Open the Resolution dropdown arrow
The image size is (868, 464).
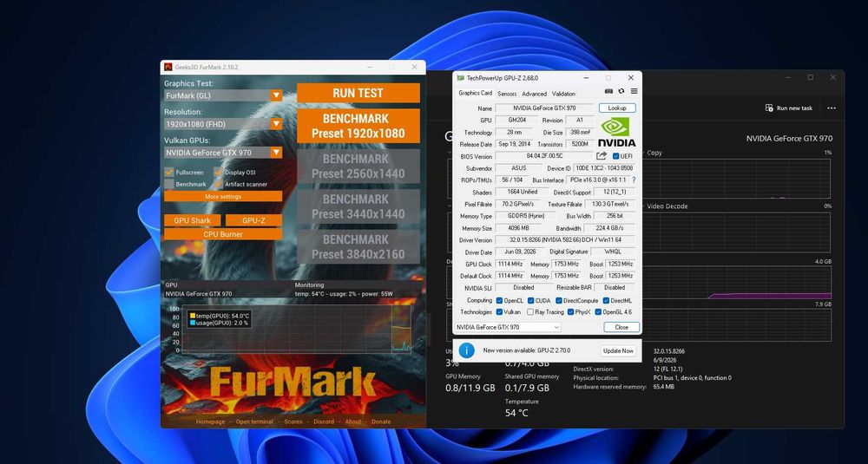[x=276, y=124]
